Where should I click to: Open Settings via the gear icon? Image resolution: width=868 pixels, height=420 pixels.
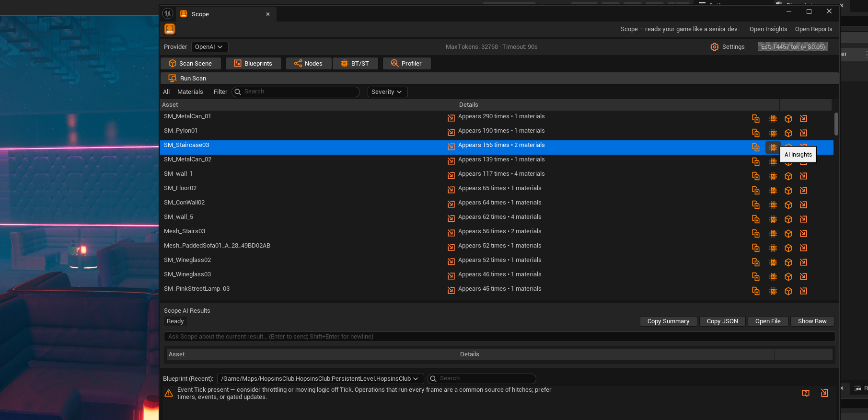tap(715, 47)
